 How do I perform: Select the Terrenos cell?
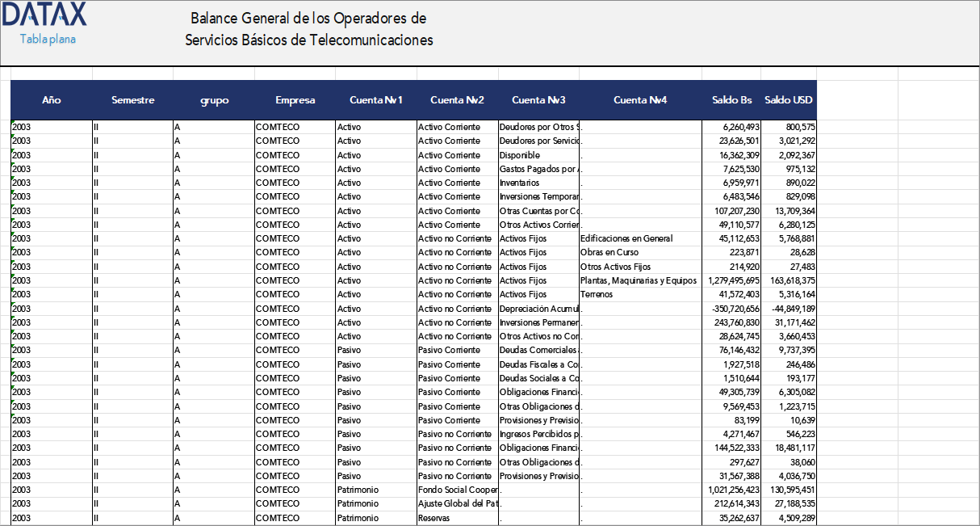tap(640, 294)
